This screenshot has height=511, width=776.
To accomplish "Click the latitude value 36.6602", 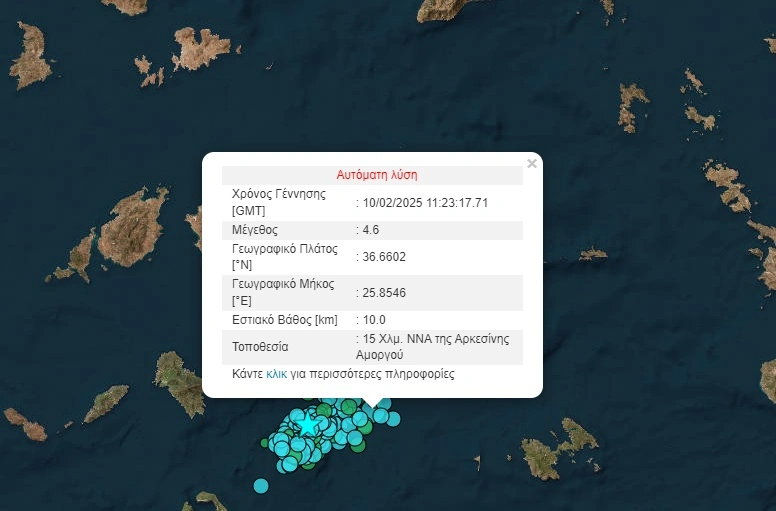I will point(384,257).
